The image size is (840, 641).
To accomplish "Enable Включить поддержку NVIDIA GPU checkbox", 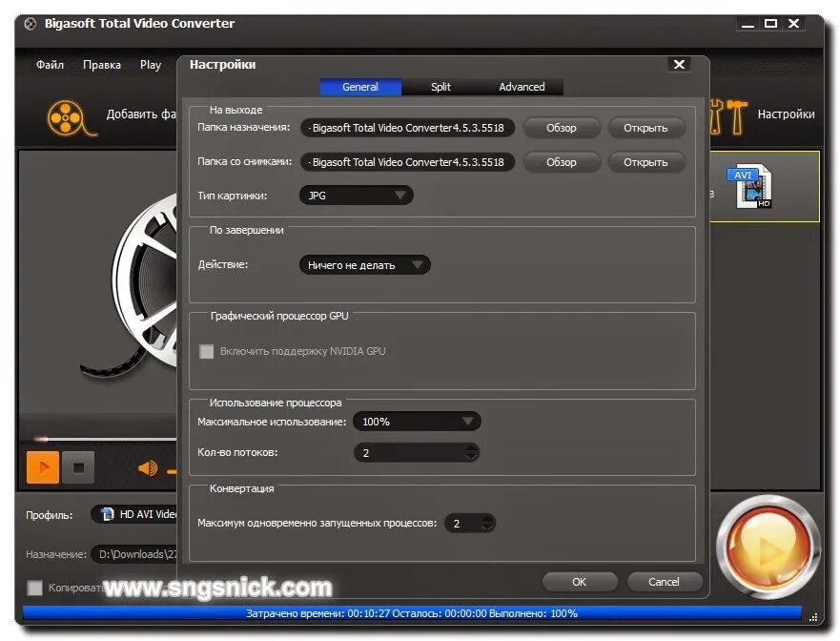I will coord(206,352).
